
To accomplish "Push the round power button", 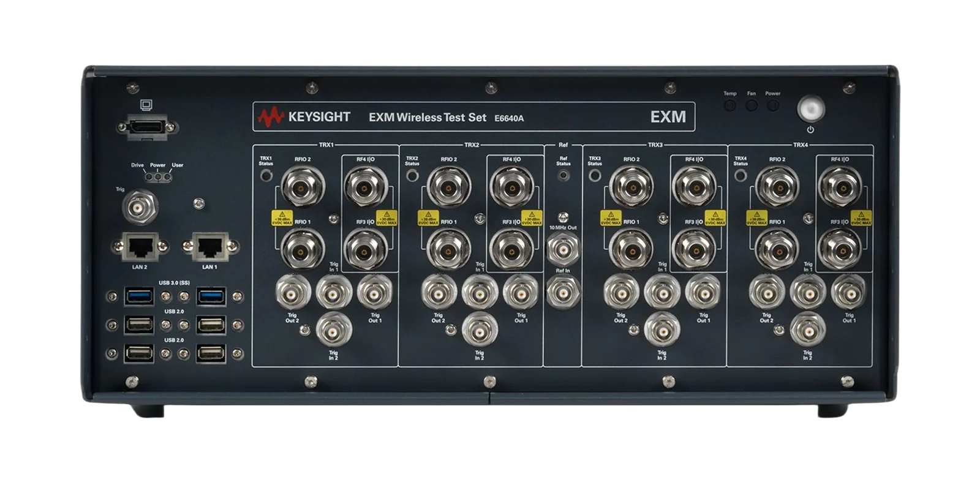I will (x=810, y=110).
